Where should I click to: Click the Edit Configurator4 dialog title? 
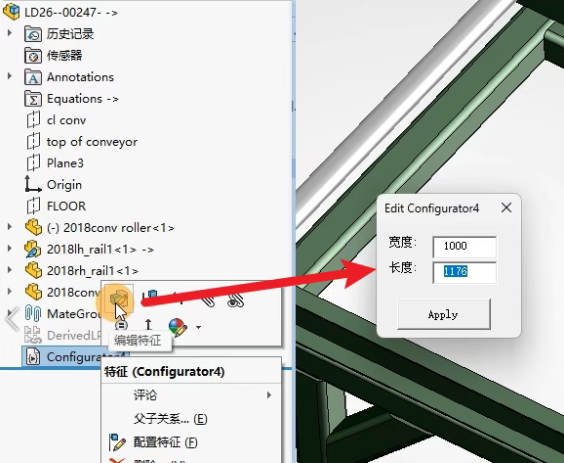coord(432,208)
